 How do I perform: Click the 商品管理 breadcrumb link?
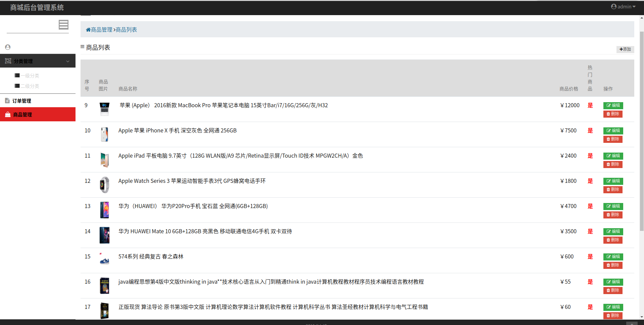click(x=102, y=30)
